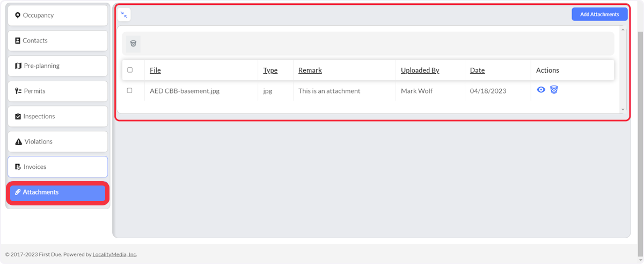Click the Permits key icon
The image size is (644, 264).
[18, 91]
